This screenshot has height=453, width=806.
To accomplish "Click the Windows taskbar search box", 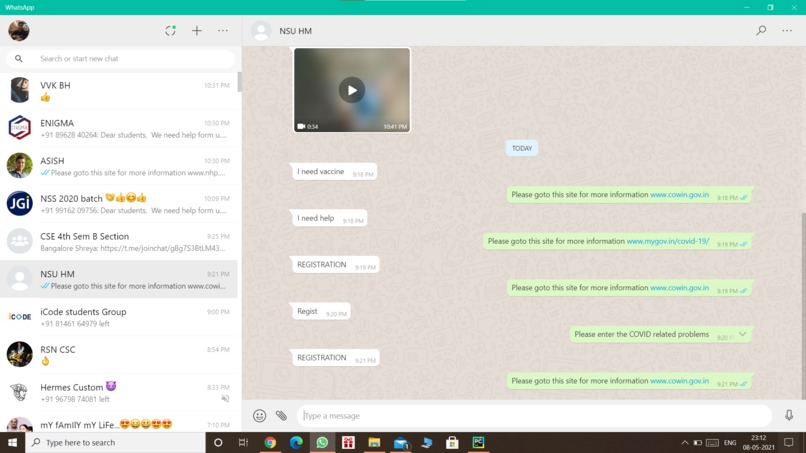I will click(115, 442).
